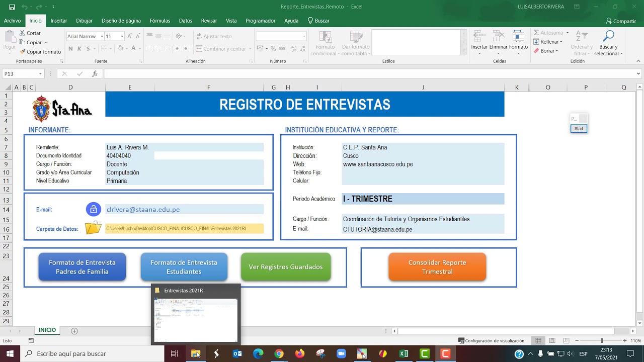The image size is (644, 362).
Task: Click the Borrar eraser icon
Action: [x=536, y=51]
